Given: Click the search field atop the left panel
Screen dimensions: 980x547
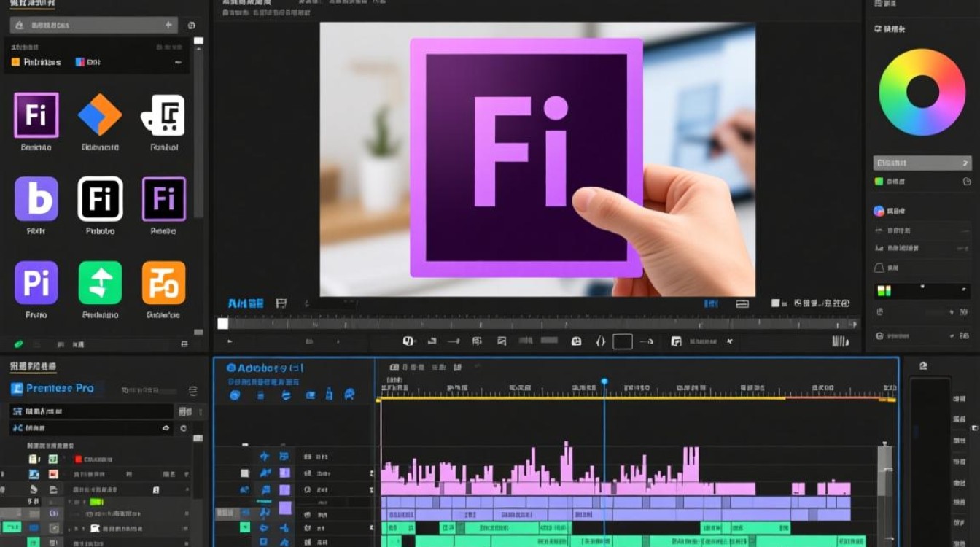Looking at the screenshot, I should click(93, 25).
